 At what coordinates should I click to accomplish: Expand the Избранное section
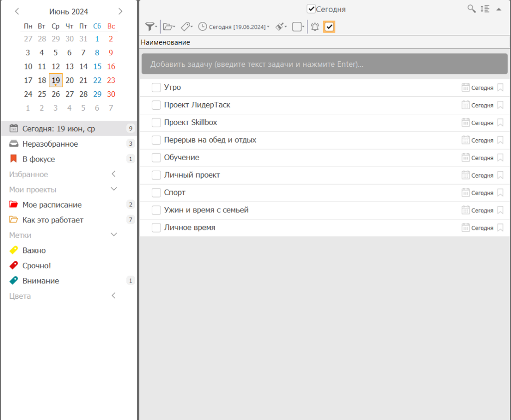click(114, 174)
